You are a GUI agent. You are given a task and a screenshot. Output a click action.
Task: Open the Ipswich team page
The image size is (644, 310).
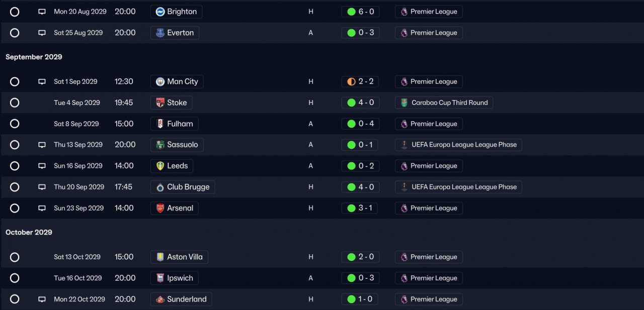tap(180, 278)
